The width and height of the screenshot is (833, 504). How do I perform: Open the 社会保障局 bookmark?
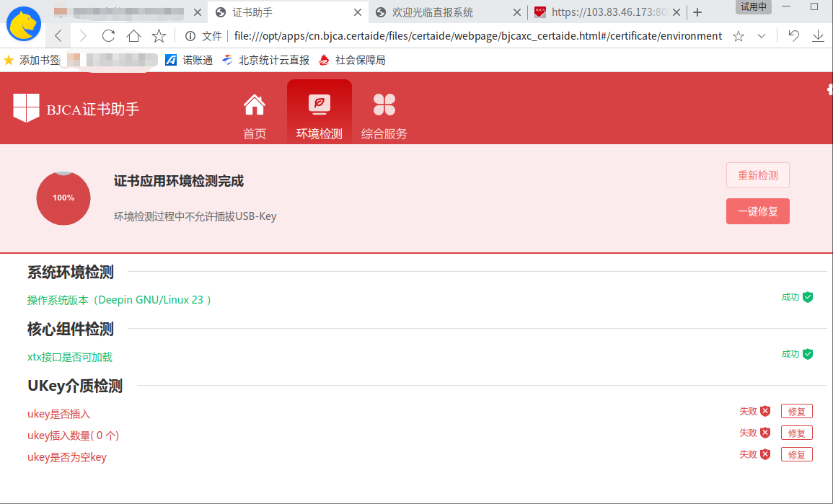(352, 60)
